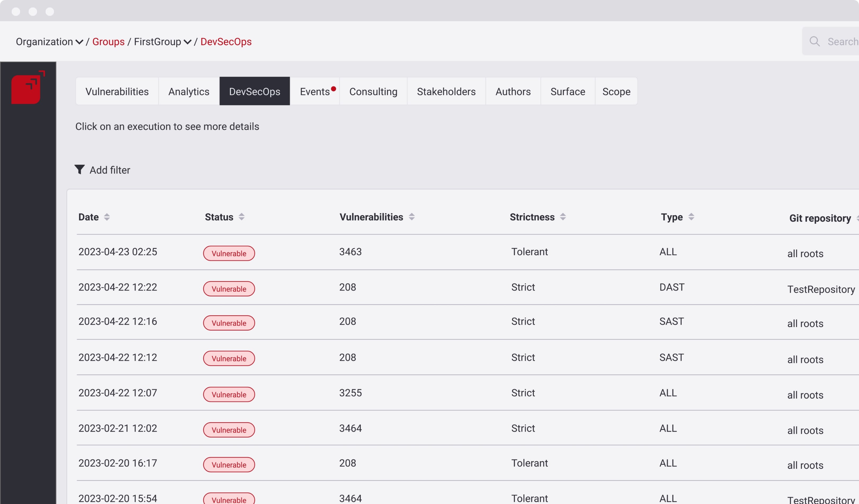Click Vulnerable badge in 2023-04-22 12:22 row
The width and height of the screenshot is (859, 504).
(x=229, y=289)
